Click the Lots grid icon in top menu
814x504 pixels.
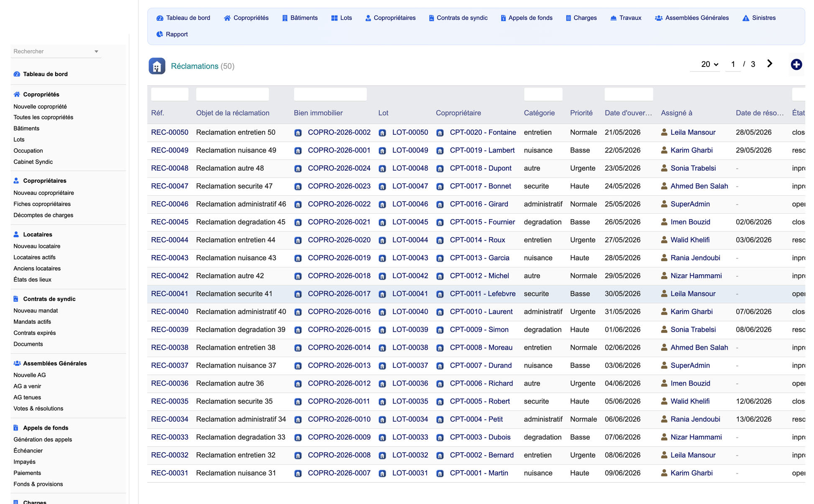(334, 18)
